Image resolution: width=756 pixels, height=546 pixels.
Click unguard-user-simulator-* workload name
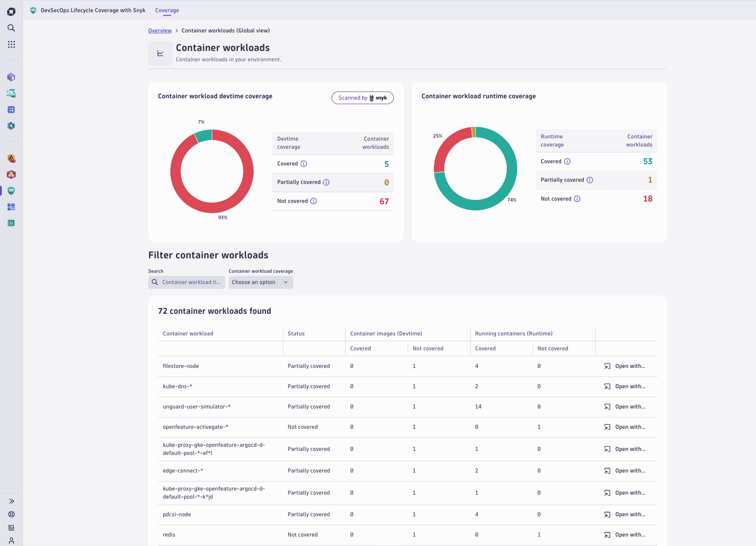[x=196, y=407]
